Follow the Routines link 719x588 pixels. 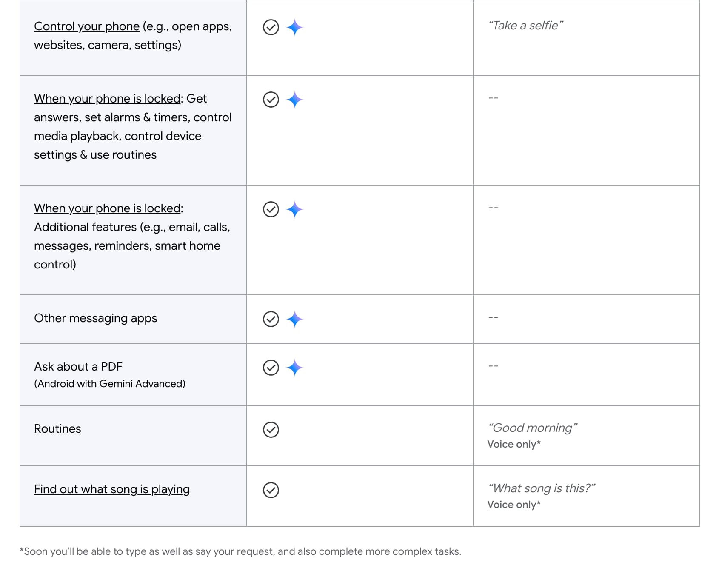click(x=57, y=429)
